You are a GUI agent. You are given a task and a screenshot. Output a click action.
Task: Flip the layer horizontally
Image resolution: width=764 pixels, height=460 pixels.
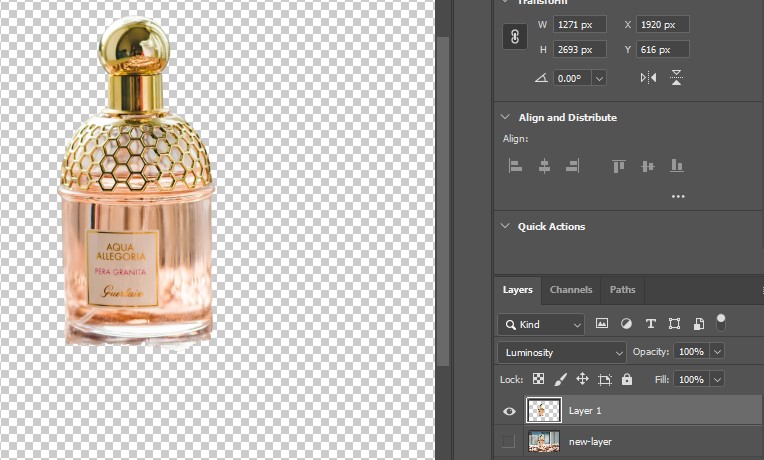point(648,78)
